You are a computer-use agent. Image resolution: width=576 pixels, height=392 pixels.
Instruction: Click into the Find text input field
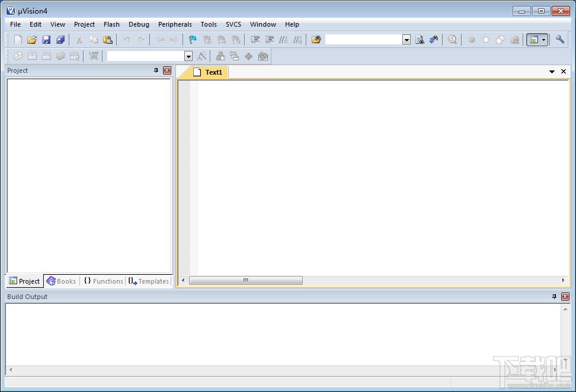click(364, 40)
